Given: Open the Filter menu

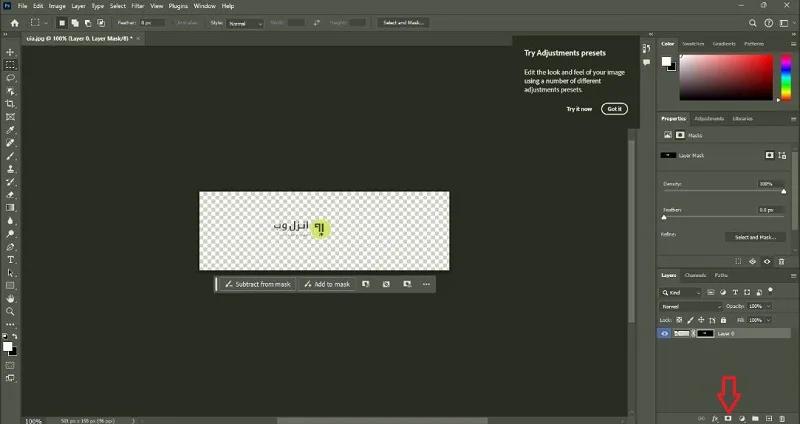Looking at the screenshot, I should pos(138,6).
